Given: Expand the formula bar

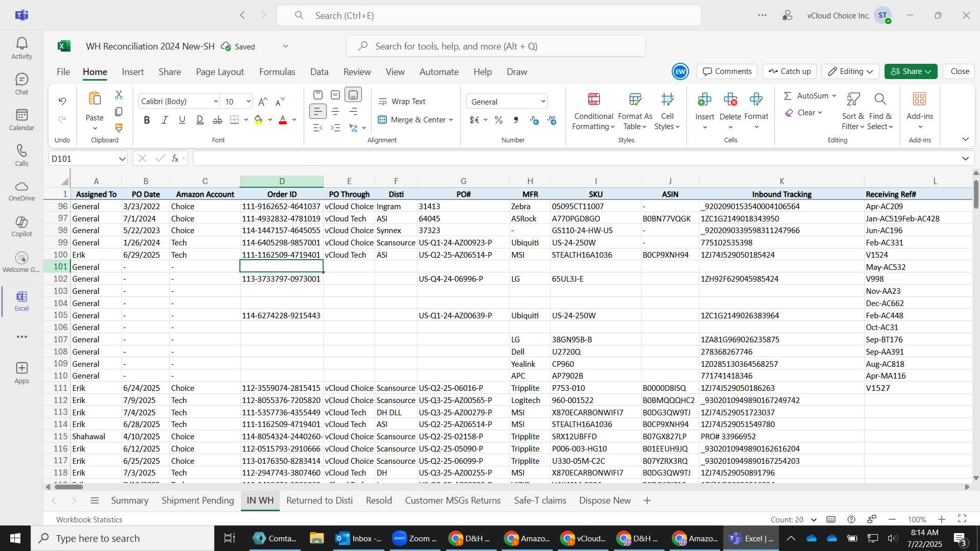Looking at the screenshot, I should pos(965,158).
